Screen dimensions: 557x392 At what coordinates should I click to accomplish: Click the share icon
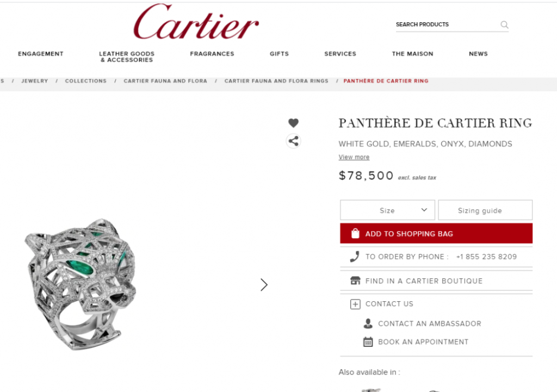coord(293,141)
